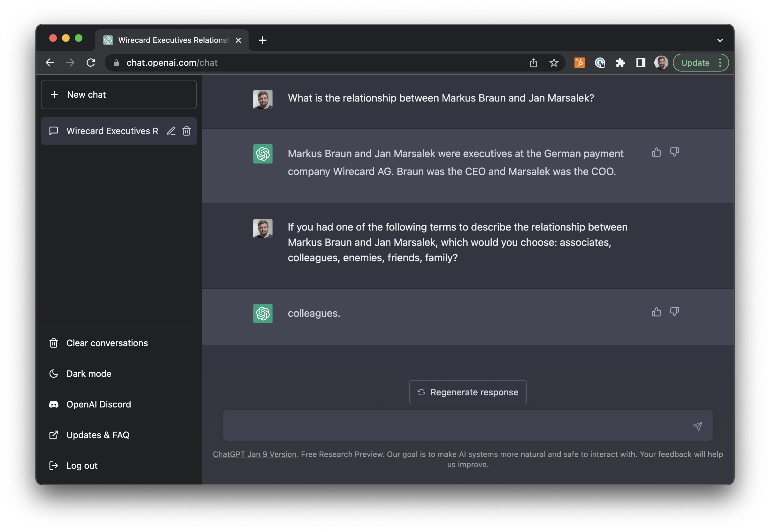Select Clear conversations
This screenshot has width=770, height=532.
[119, 343]
